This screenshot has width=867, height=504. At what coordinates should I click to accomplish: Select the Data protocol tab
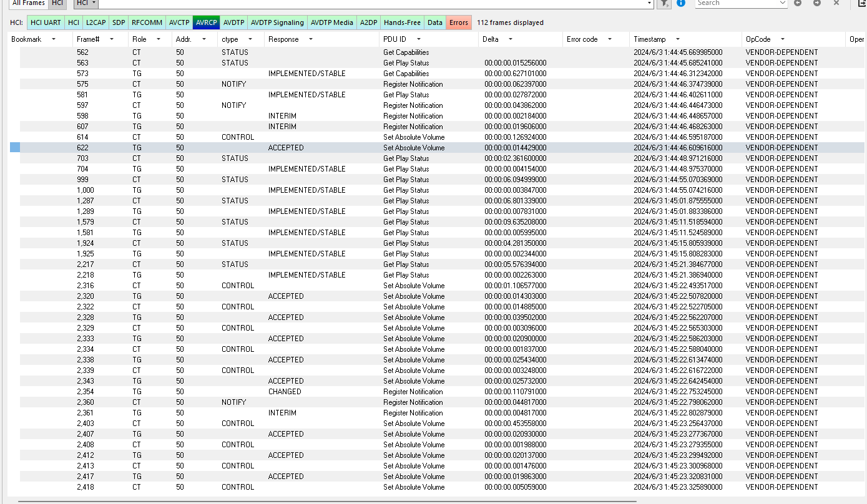[x=435, y=22]
